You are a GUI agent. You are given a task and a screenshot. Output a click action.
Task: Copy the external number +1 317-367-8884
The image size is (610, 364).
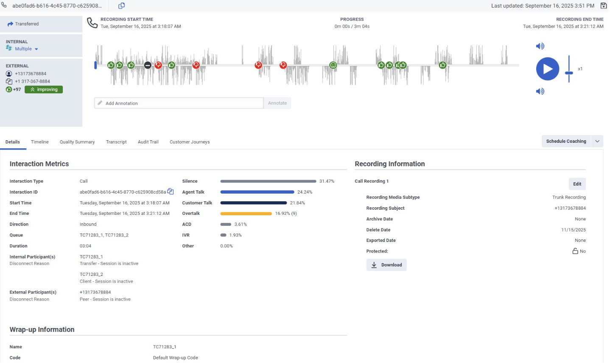[9, 81]
